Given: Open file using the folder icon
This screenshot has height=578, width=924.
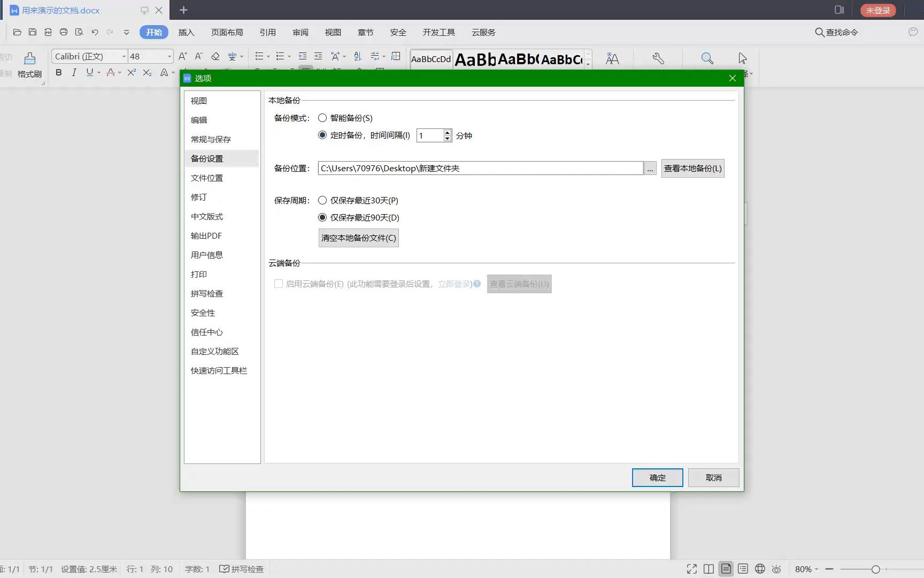Looking at the screenshot, I should [x=17, y=32].
